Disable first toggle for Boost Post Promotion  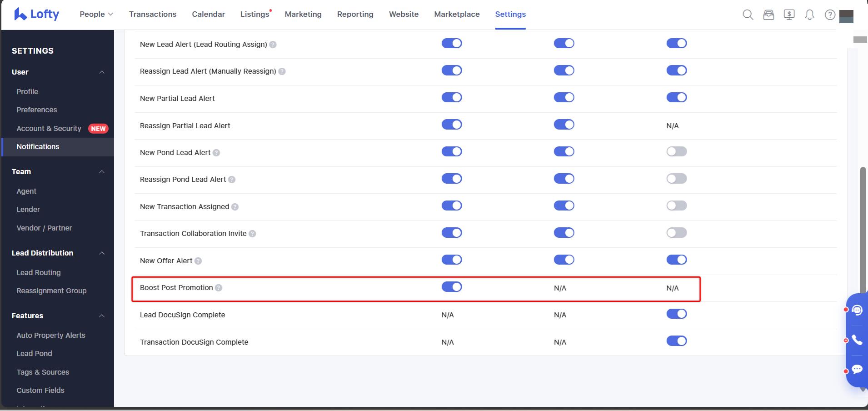(451, 287)
